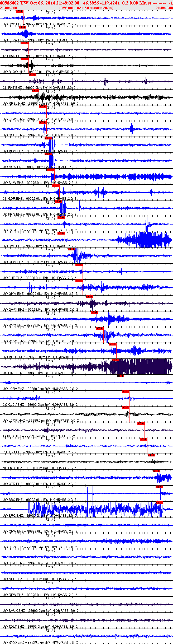
Task: Select the UW.H2O.EHZ station label
Action: (40, 24)
